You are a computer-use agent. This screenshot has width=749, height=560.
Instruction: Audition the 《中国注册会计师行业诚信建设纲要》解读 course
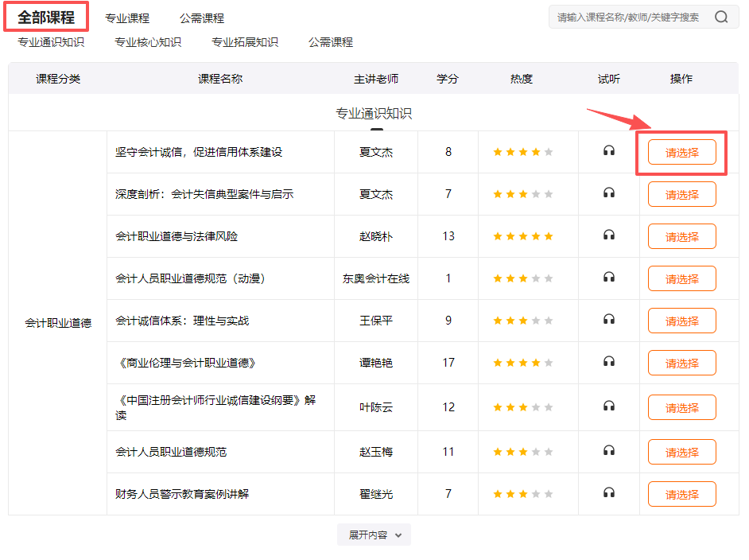(608, 406)
